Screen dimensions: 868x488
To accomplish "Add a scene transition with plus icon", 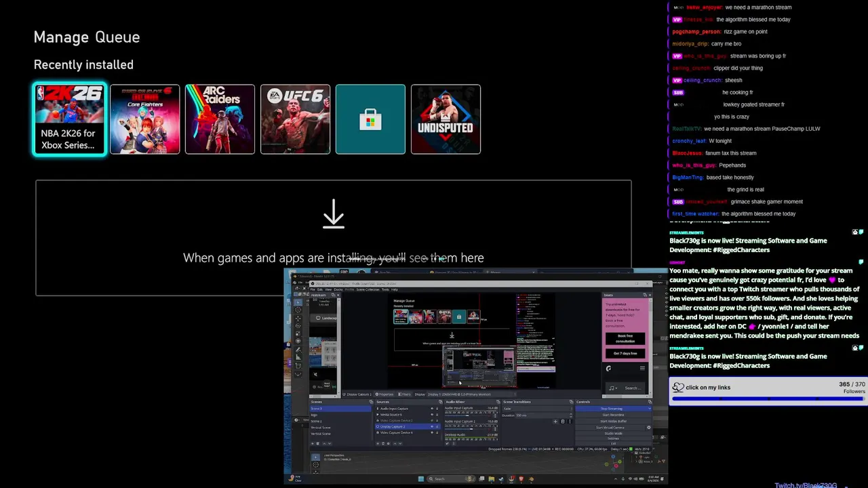I will [x=555, y=422].
